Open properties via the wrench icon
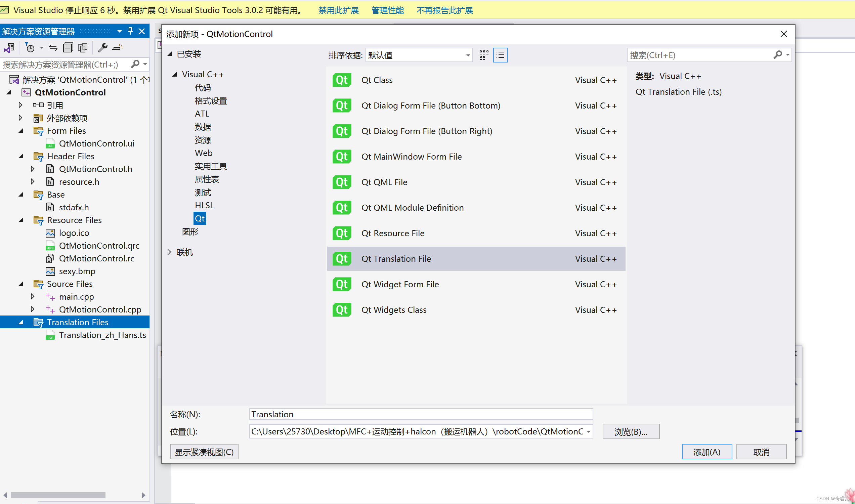This screenshot has height=504, width=855. pos(102,48)
